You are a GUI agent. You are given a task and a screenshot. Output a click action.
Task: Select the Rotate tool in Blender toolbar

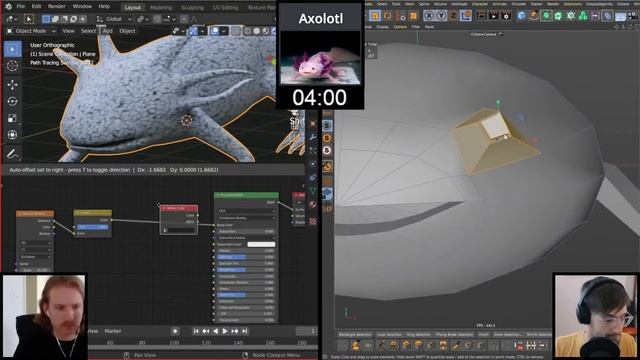pos(13,101)
